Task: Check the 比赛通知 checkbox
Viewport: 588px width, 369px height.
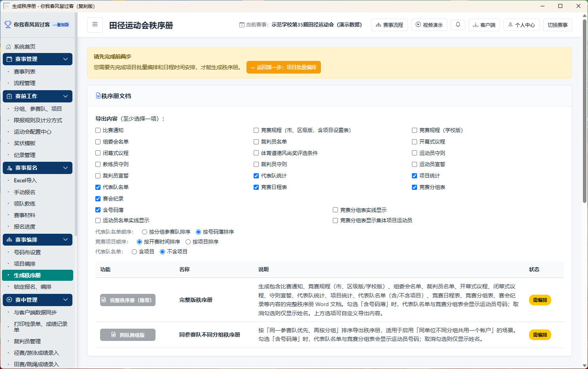Action: tap(98, 130)
